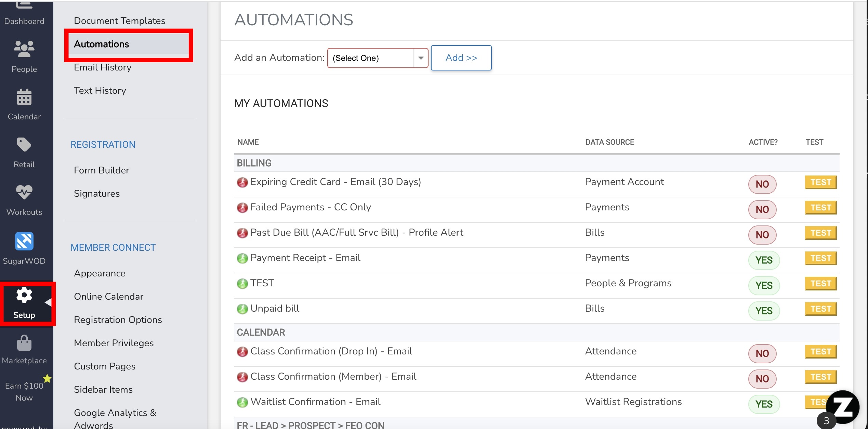This screenshot has height=429, width=868.
Task: Toggle NO active state for Failed Payments
Action: [762, 209]
